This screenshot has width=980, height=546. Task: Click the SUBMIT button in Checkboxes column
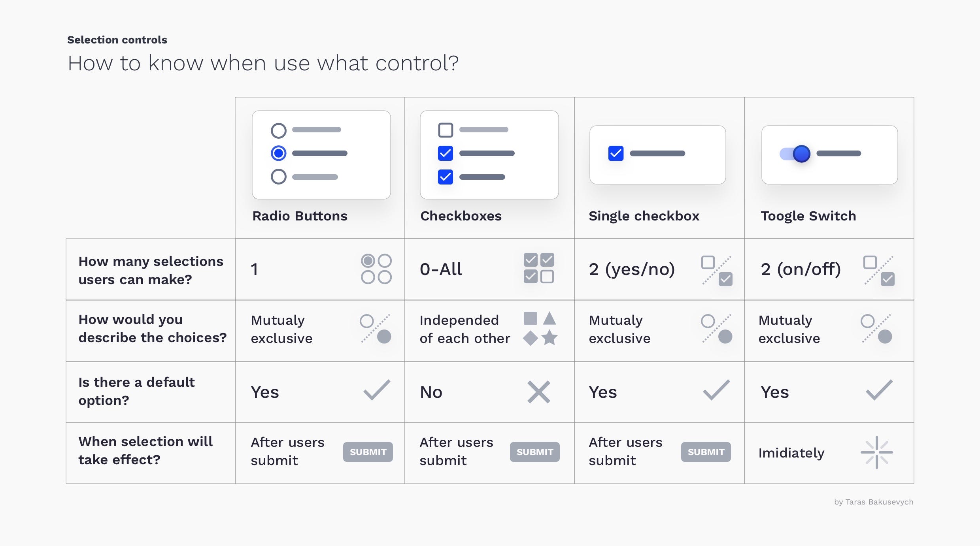(x=534, y=452)
